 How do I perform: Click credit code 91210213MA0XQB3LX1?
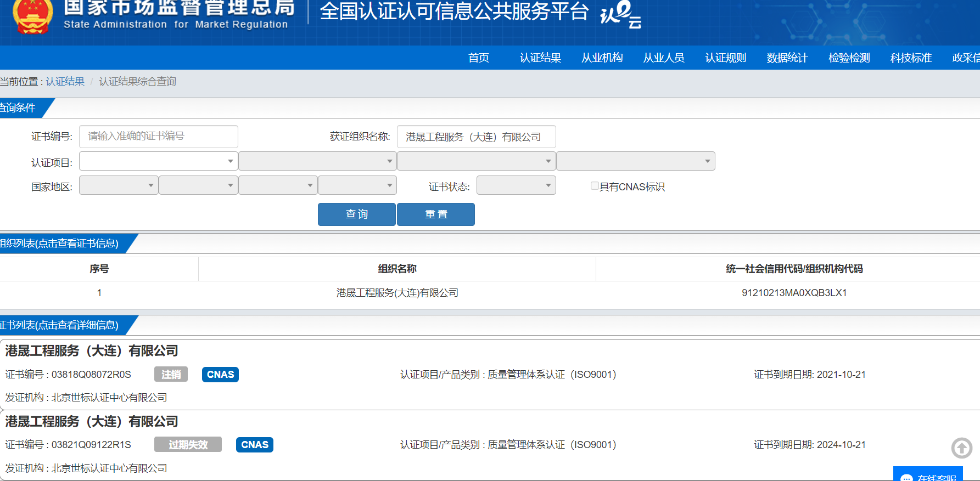click(794, 293)
